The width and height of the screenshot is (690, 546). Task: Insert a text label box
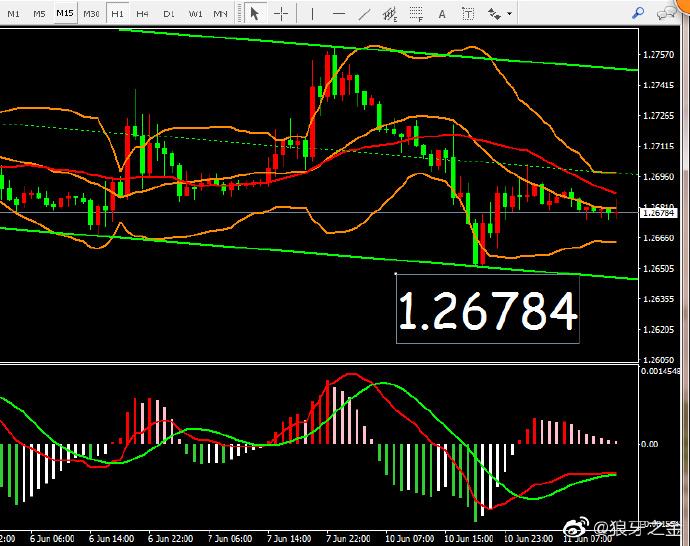click(467, 14)
